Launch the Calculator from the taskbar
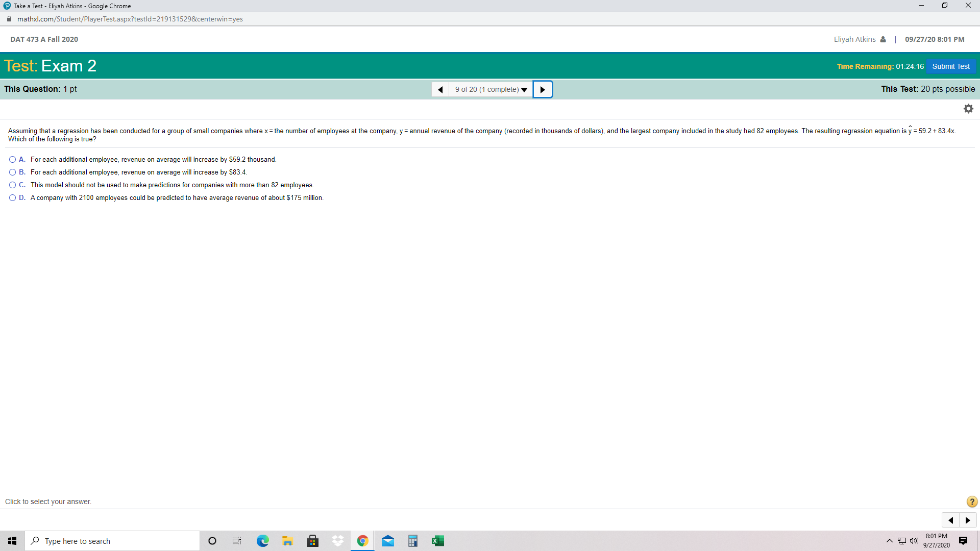The image size is (980, 551). point(412,540)
